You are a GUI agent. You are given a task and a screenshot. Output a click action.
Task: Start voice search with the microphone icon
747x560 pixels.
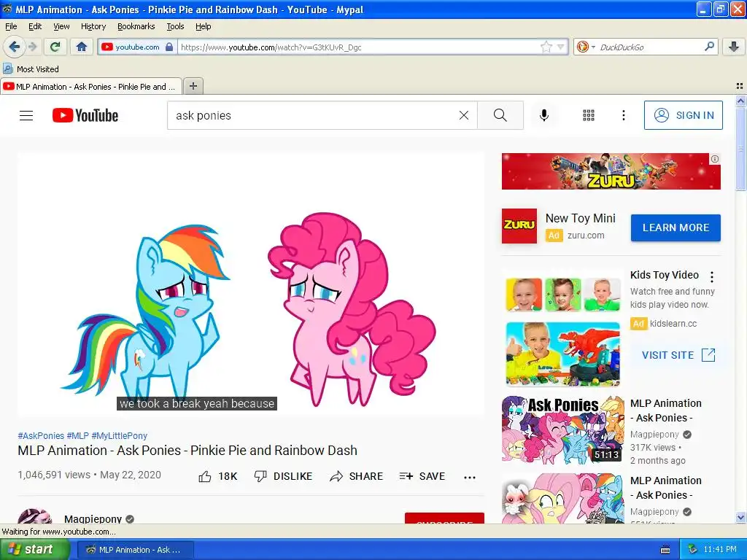[x=543, y=115]
